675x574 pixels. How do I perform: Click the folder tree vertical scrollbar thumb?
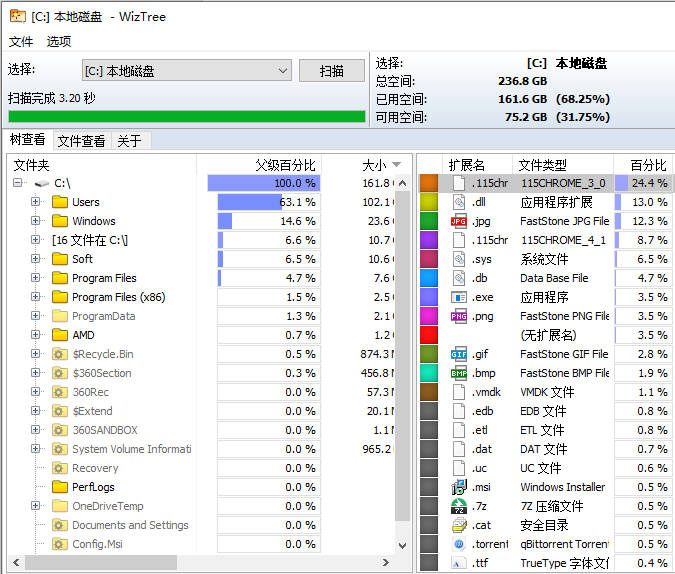403,355
